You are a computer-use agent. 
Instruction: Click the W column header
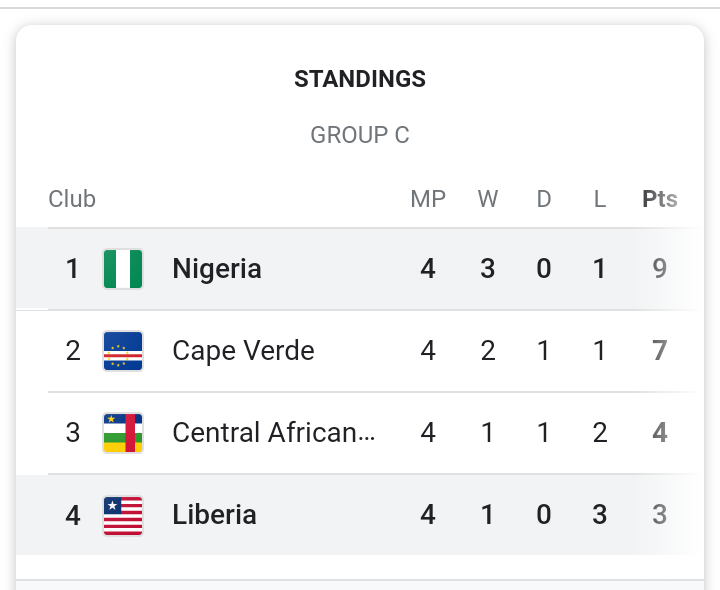(x=488, y=199)
